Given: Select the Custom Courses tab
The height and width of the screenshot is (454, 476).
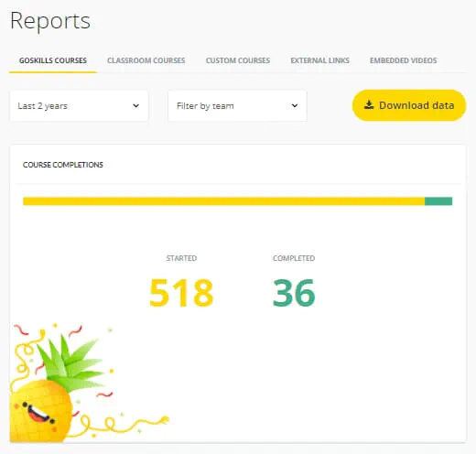Looking at the screenshot, I should coord(238,60).
